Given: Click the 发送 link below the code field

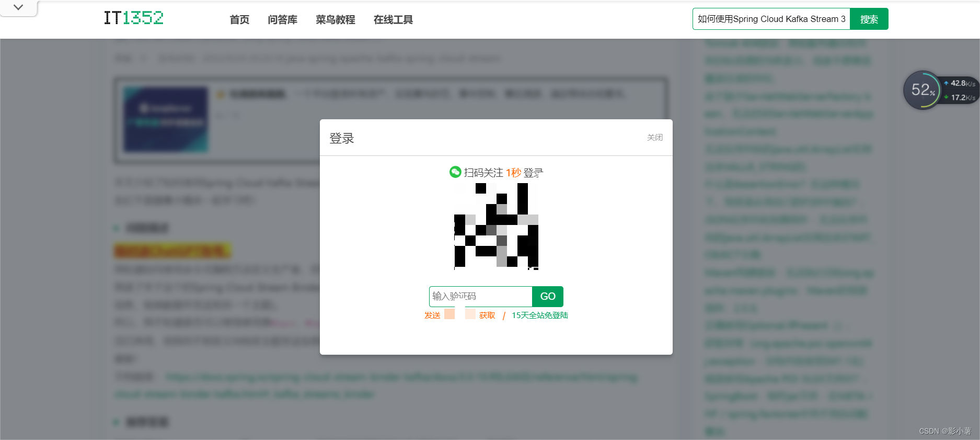Looking at the screenshot, I should pos(432,315).
